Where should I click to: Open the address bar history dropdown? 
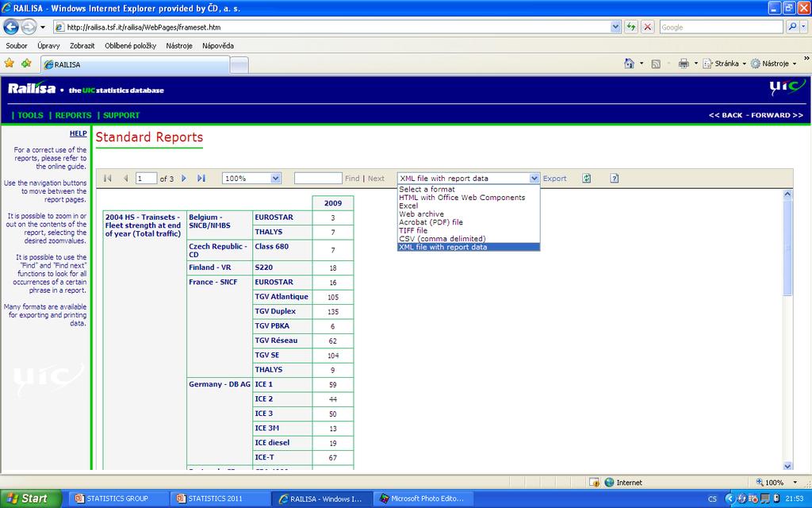click(x=615, y=27)
